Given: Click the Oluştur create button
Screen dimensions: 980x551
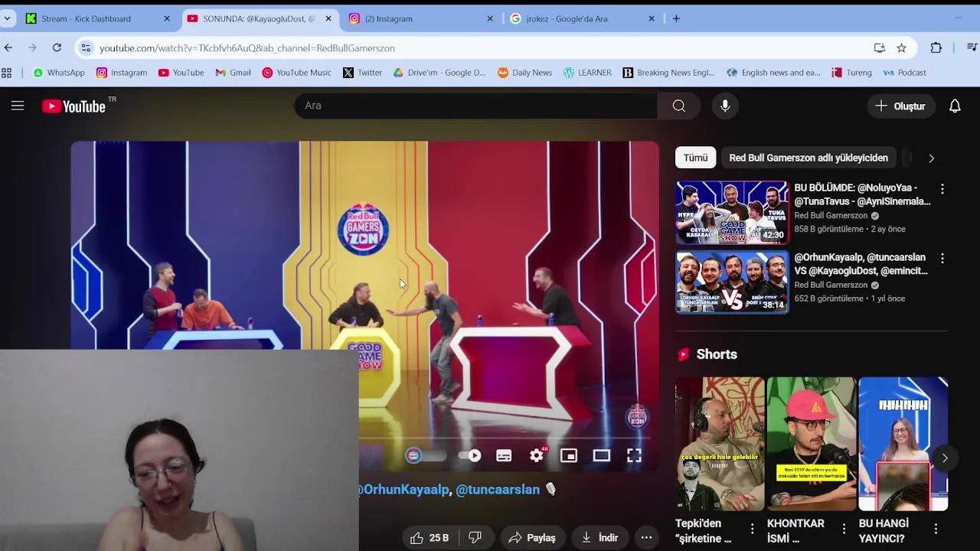Looking at the screenshot, I should tap(900, 106).
